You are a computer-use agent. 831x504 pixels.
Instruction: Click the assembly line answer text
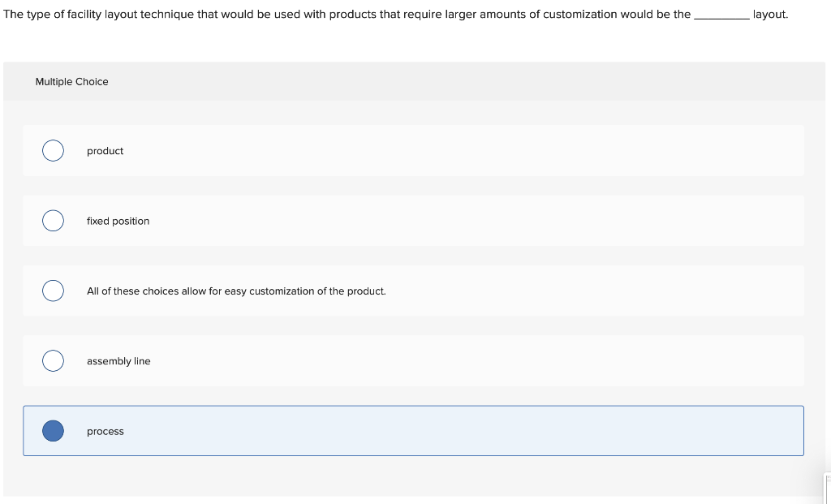(118, 361)
